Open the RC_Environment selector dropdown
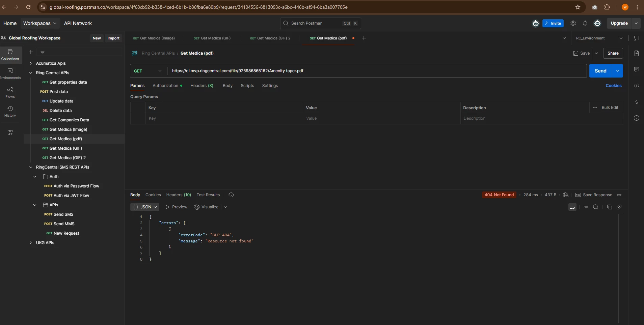This screenshot has width=644, height=325. point(599,38)
